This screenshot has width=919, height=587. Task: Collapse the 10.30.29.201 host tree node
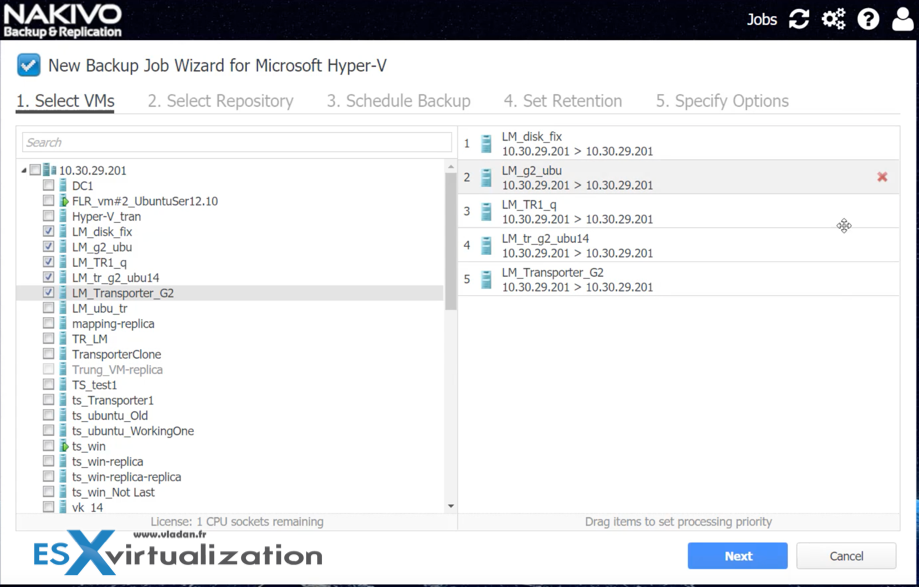(24, 170)
